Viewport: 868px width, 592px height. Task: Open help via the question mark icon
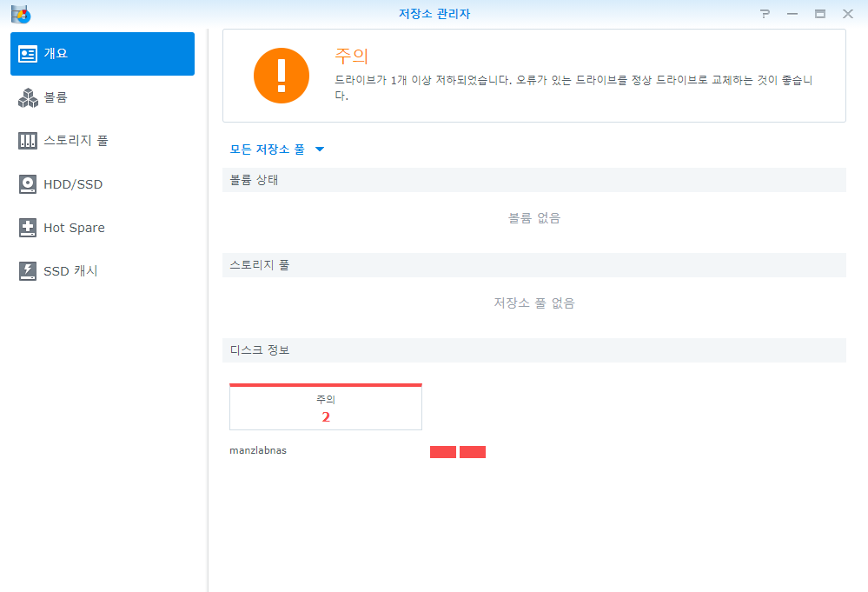point(765,14)
